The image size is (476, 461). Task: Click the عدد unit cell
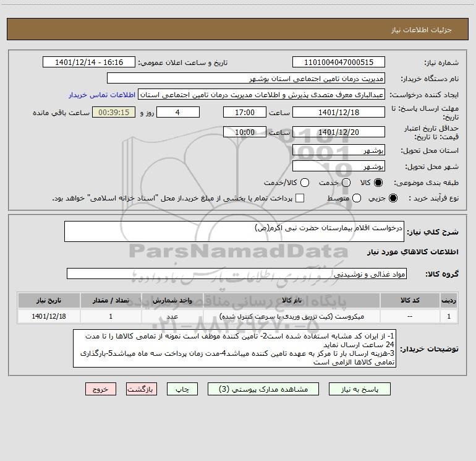coord(172,316)
